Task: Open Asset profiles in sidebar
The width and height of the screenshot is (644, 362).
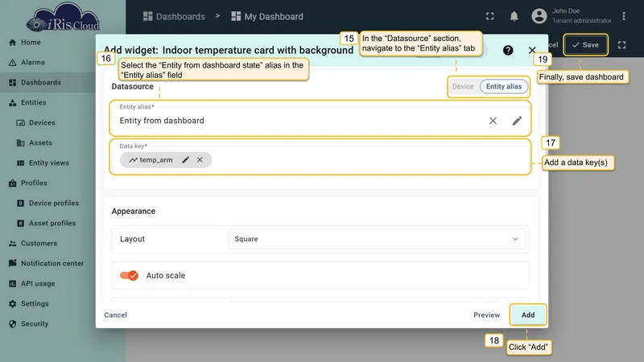Action: click(52, 224)
